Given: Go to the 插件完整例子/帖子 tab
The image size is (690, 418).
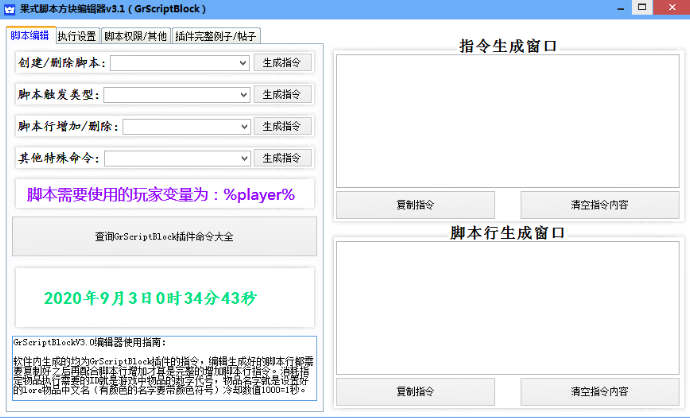Looking at the screenshot, I should (216, 36).
